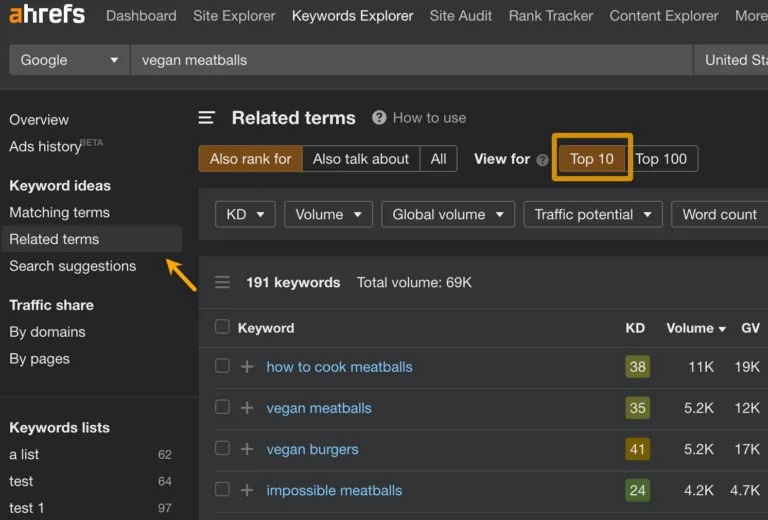Click the question mark icon near How to use
Viewport: 768px width, 520px height.
coord(379,118)
